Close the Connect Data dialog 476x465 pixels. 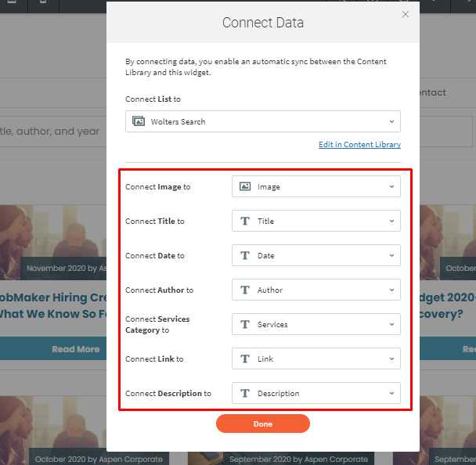click(x=405, y=14)
